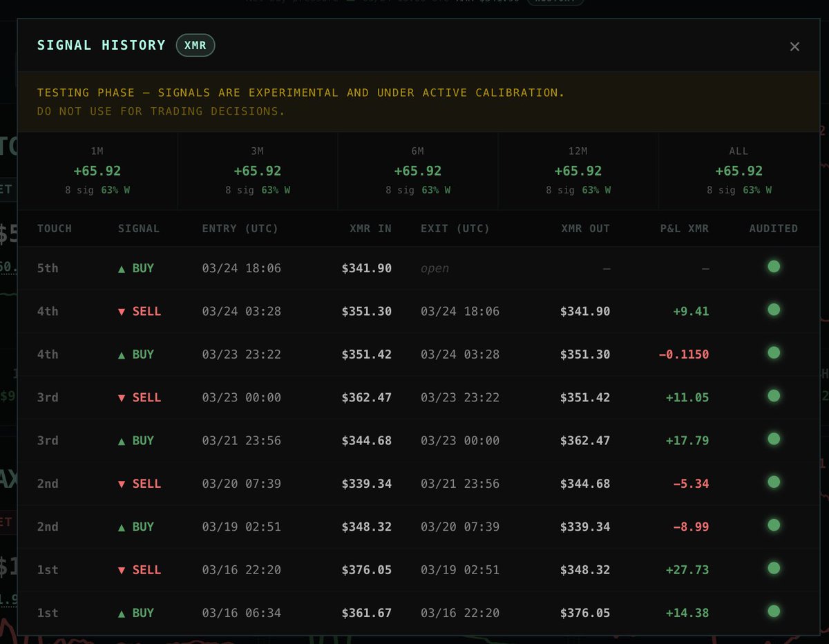Image resolution: width=829 pixels, height=644 pixels.
Task: Click the TOUCH column header
Action: click(x=55, y=229)
